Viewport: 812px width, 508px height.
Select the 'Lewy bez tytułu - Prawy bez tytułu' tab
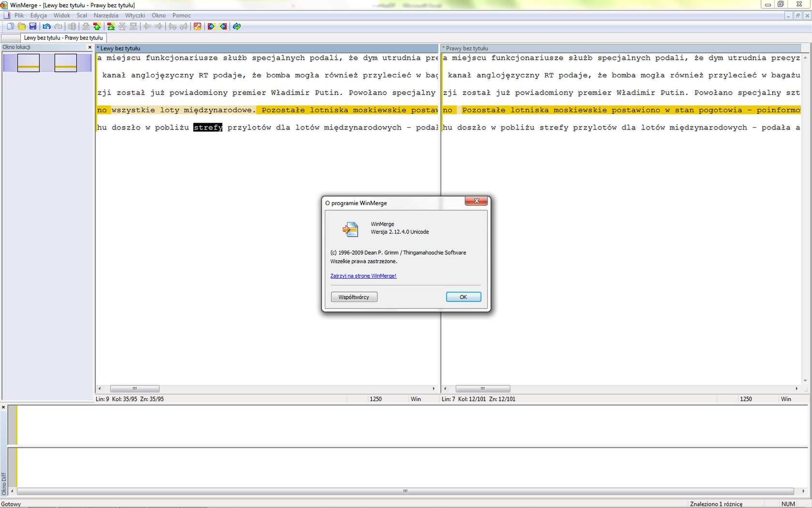tap(63, 38)
